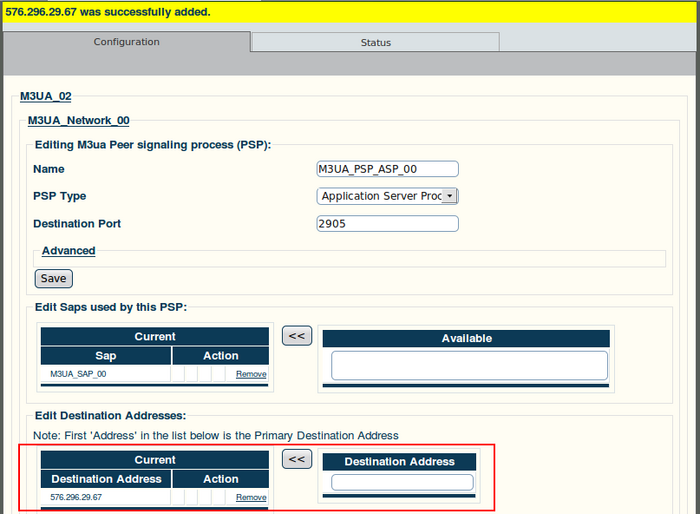Open the Status tab
The height and width of the screenshot is (514, 700).
375,42
